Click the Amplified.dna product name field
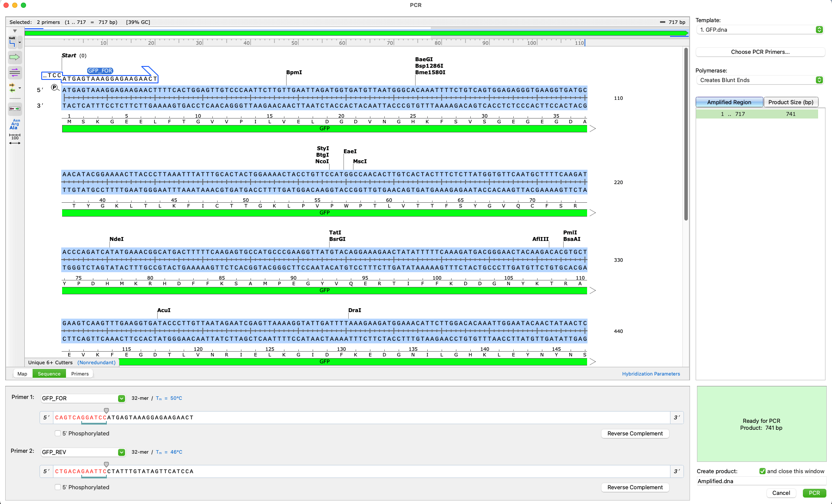Viewport: 832px width, 504px height. coord(760,481)
